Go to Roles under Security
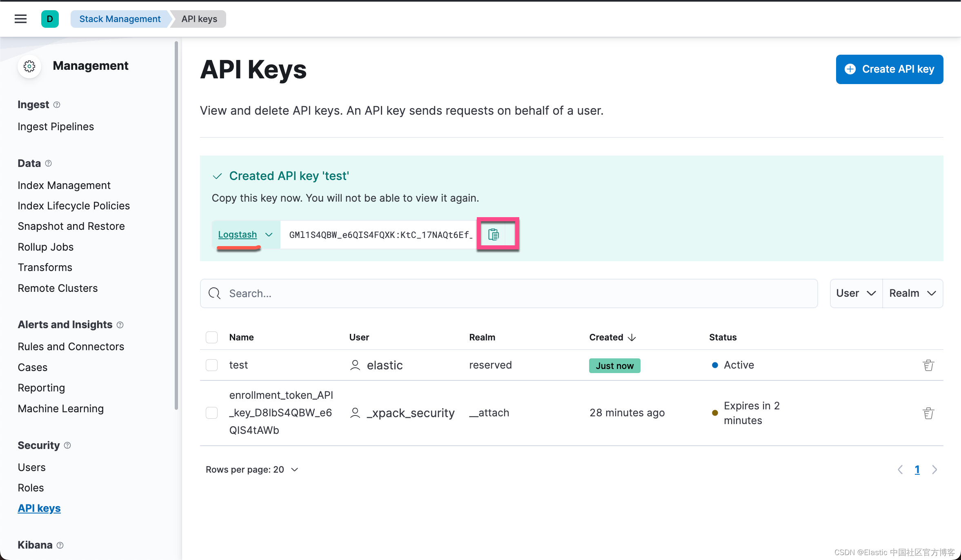This screenshot has width=961, height=560. point(31,488)
